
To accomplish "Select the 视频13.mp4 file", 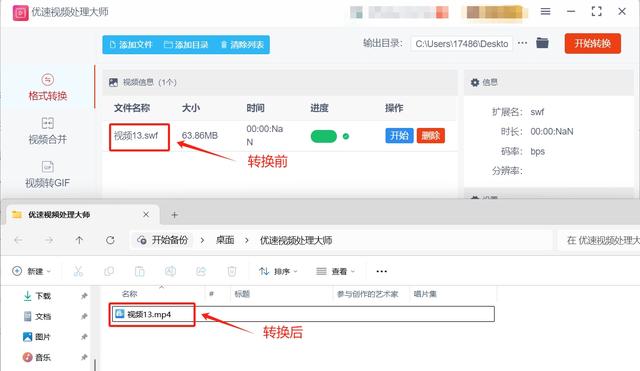I will pos(303,314).
